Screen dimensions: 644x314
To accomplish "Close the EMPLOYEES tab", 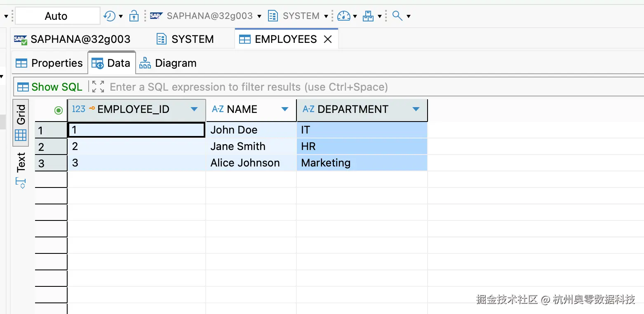I will click(x=328, y=39).
